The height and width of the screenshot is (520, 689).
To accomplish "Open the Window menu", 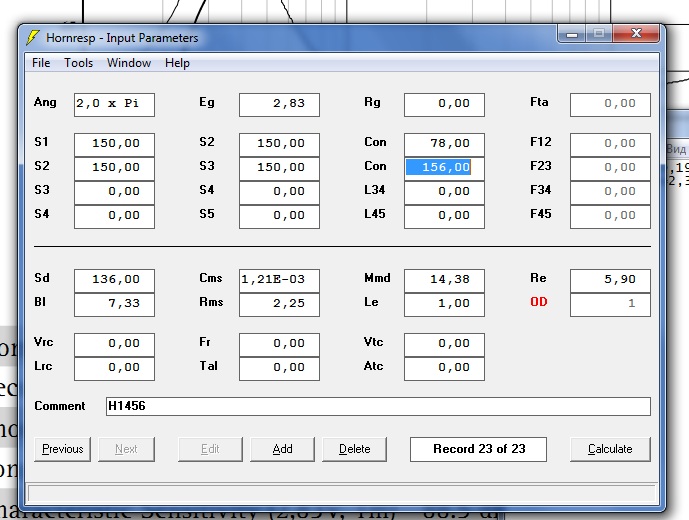I will coord(129,63).
